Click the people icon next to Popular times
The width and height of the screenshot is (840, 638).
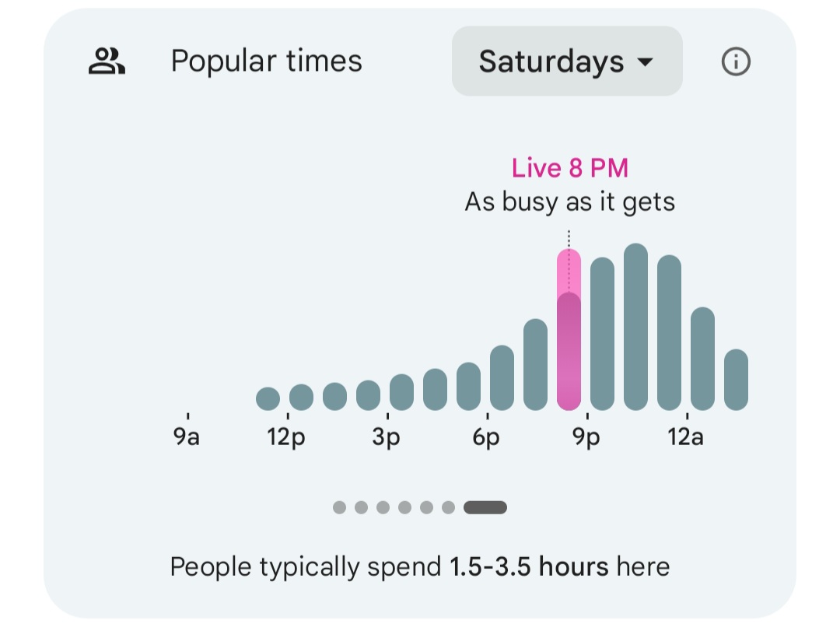107,61
